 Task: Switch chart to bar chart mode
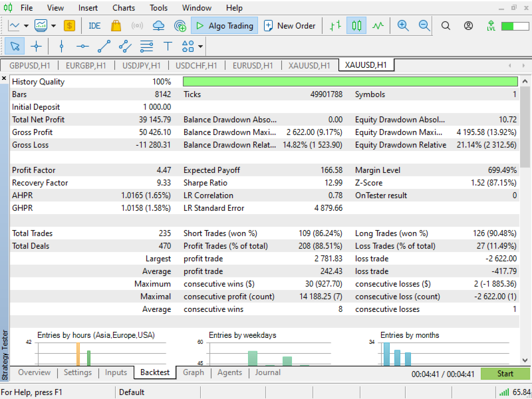(x=335, y=26)
